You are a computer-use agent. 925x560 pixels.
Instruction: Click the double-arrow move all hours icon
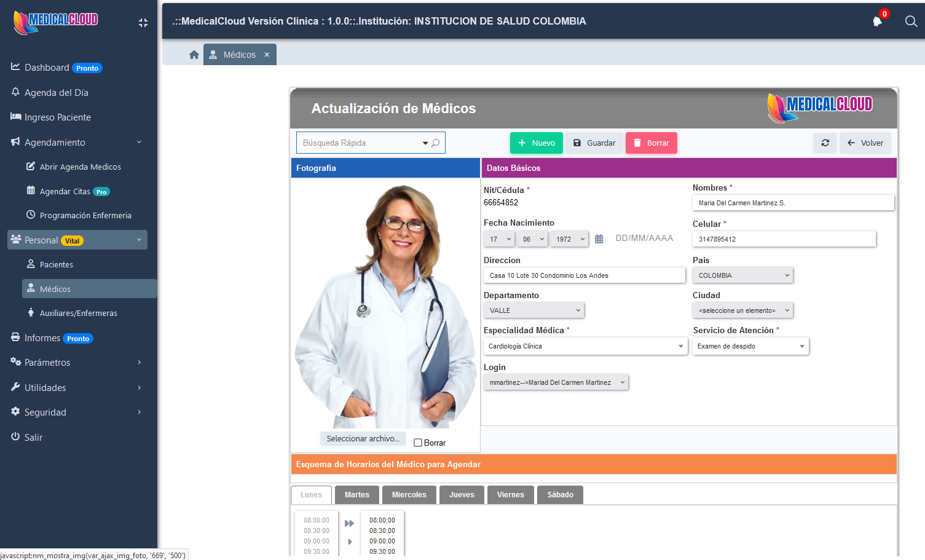click(349, 523)
